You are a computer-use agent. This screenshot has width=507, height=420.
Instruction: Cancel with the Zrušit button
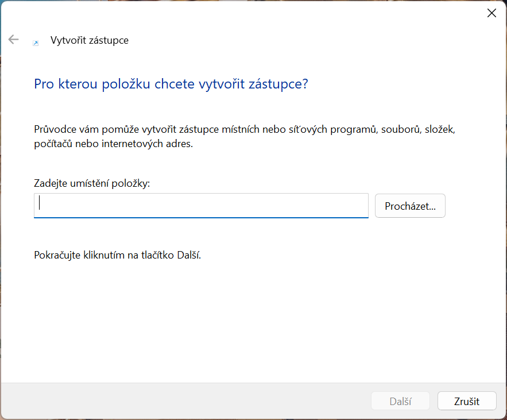[467, 401]
